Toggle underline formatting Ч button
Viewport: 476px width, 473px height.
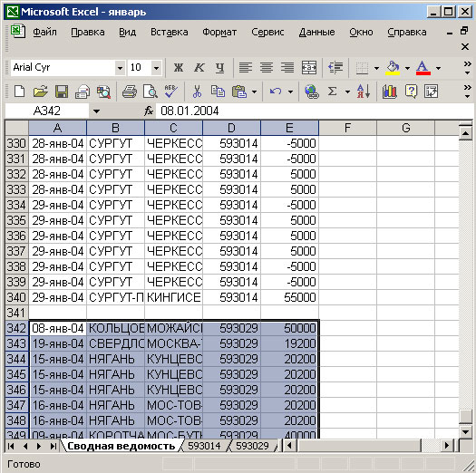pos(219,67)
